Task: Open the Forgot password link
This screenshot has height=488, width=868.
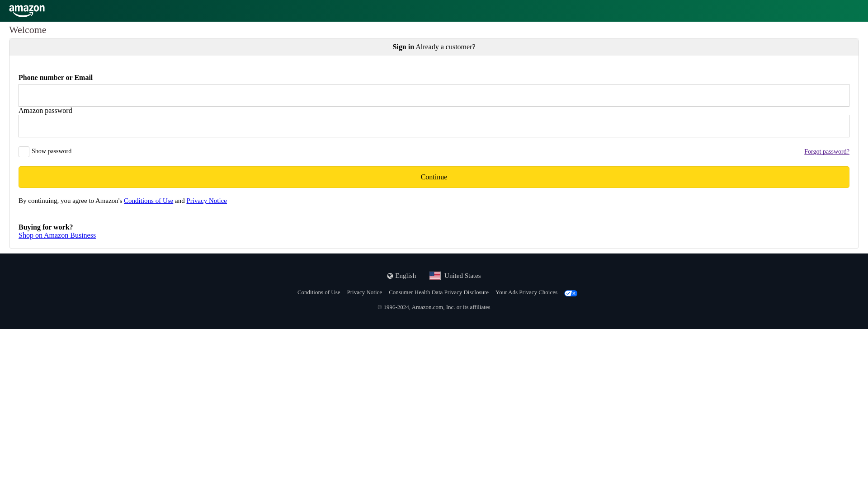Action: (826, 152)
